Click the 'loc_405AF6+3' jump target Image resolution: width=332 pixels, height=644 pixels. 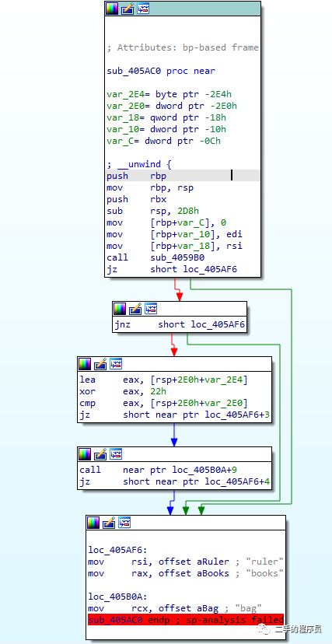[x=237, y=415]
